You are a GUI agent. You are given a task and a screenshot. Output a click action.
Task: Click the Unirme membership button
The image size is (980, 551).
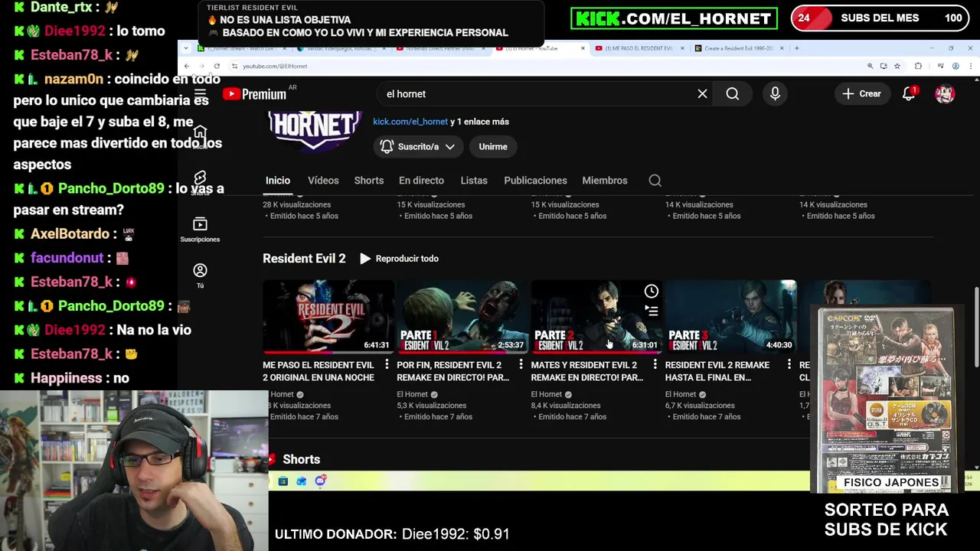coord(493,146)
